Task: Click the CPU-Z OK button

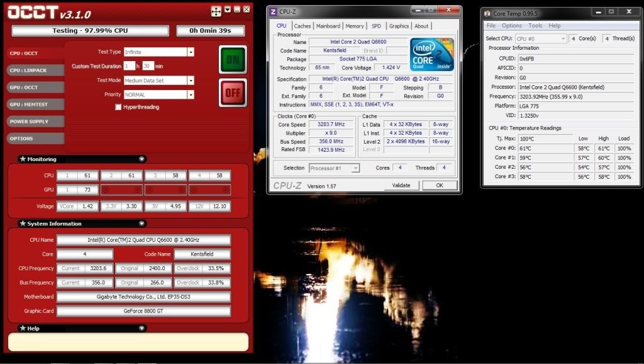Action: tap(440, 186)
